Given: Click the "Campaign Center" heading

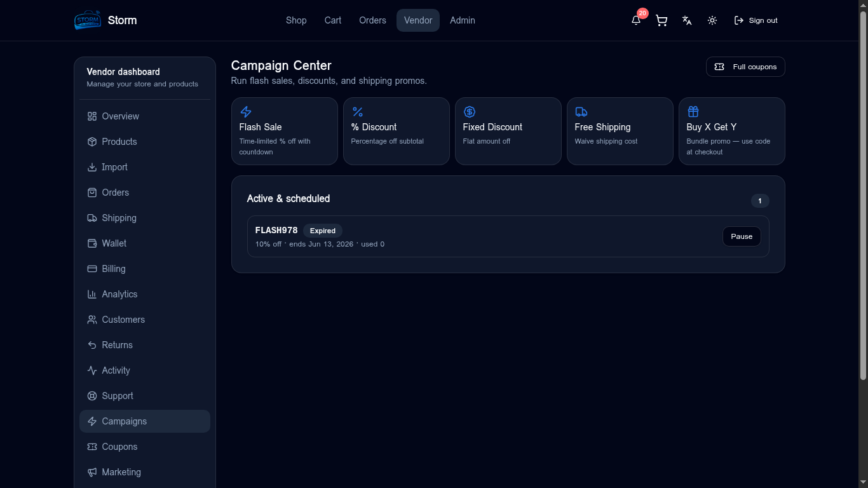Looking at the screenshot, I should click(x=281, y=65).
